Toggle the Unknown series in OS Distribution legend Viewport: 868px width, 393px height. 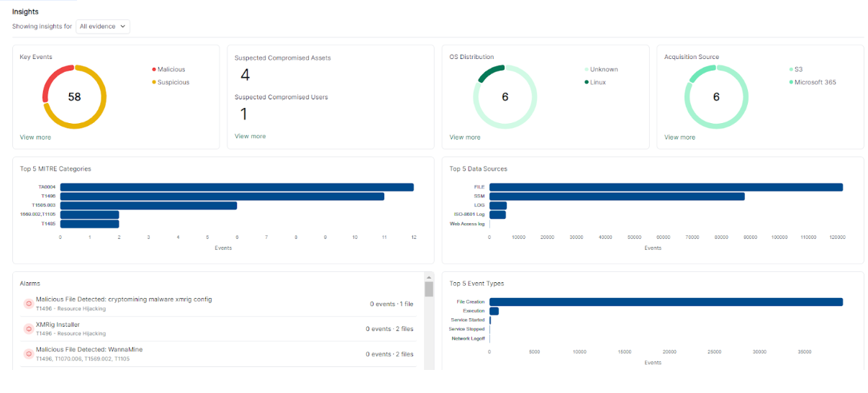tap(603, 70)
